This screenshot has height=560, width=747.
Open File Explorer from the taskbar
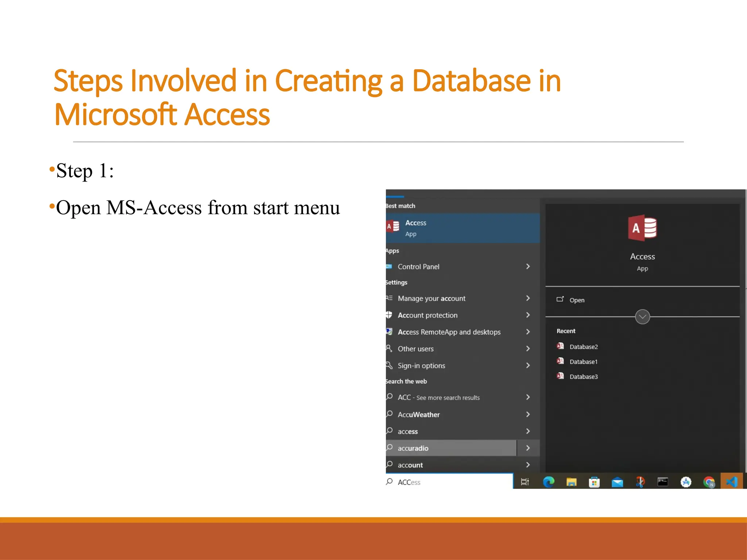pos(571,482)
